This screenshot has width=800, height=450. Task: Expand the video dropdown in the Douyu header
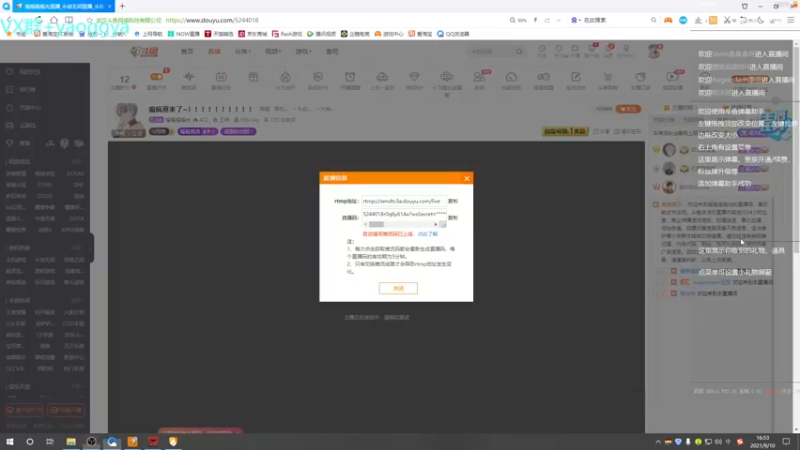coord(273,52)
